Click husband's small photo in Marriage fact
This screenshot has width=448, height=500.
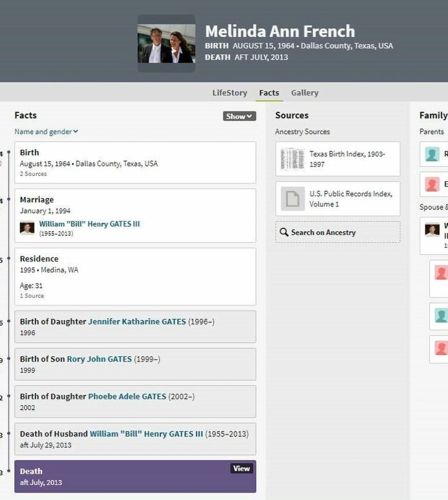tap(27, 228)
